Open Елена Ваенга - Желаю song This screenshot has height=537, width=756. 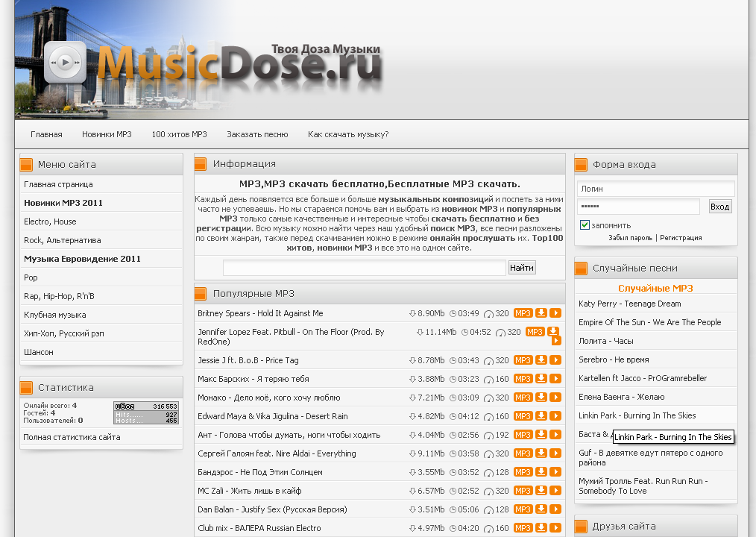(622, 397)
